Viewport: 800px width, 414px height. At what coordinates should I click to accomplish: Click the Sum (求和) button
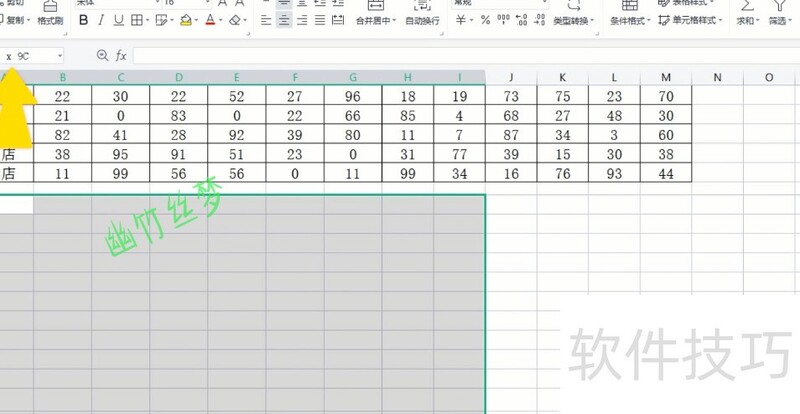(x=748, y=13)
